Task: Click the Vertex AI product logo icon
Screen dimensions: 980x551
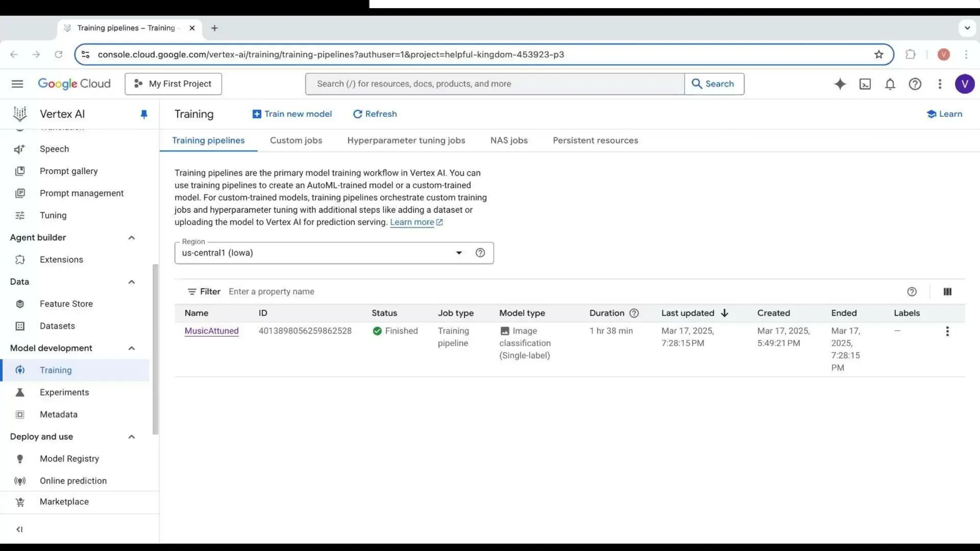Action: (20, 114)
